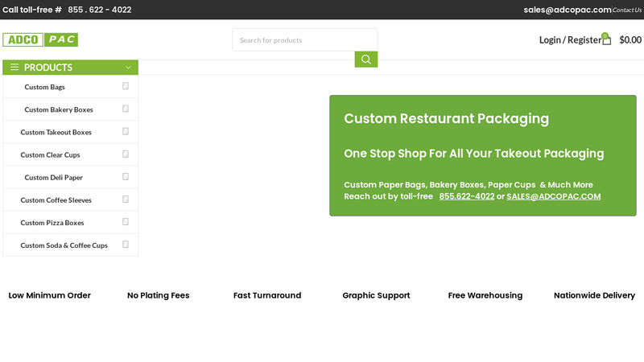644x362 pixels.
Task: Focus the Search for products field
Action: tap(305, 39)
